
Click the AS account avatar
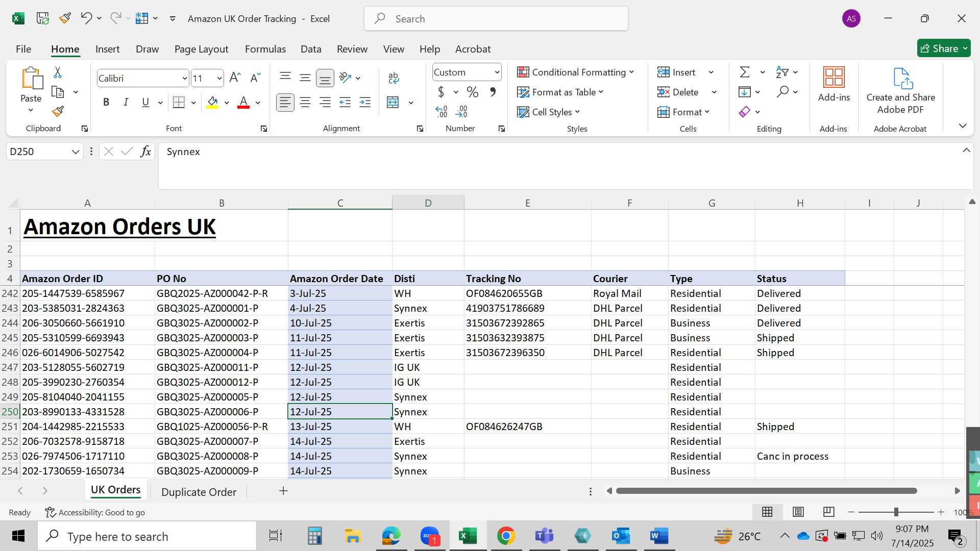851,19
